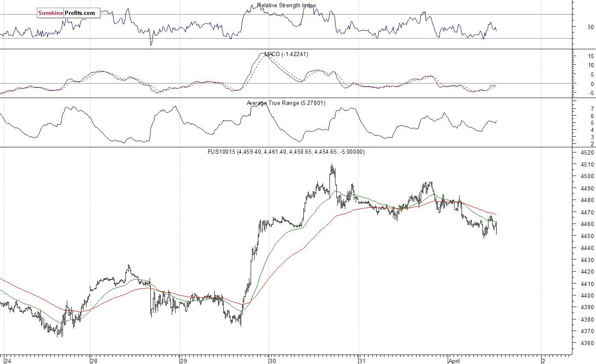Click the 4440 price axis value

[x=587, y=248]
